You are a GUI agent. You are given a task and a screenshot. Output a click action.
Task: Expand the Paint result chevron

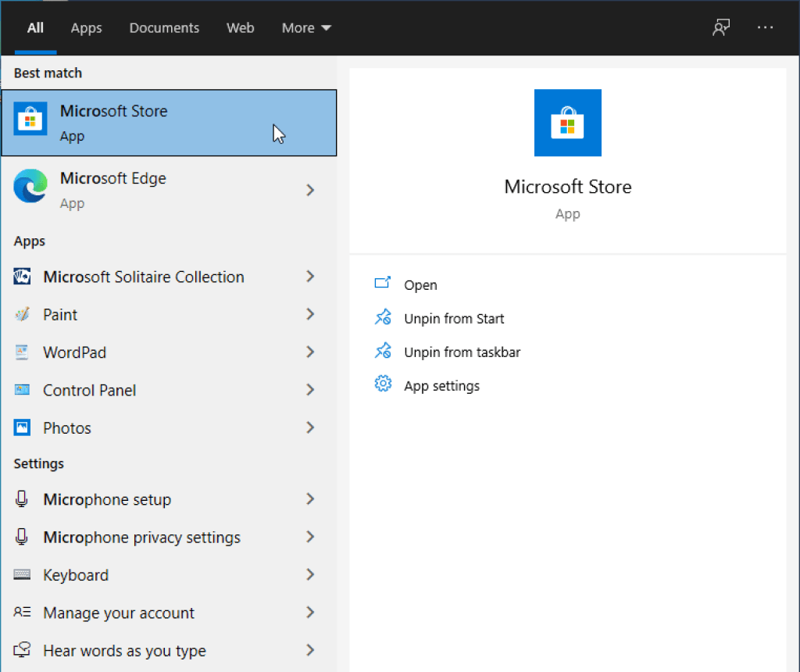pos(310,314)
